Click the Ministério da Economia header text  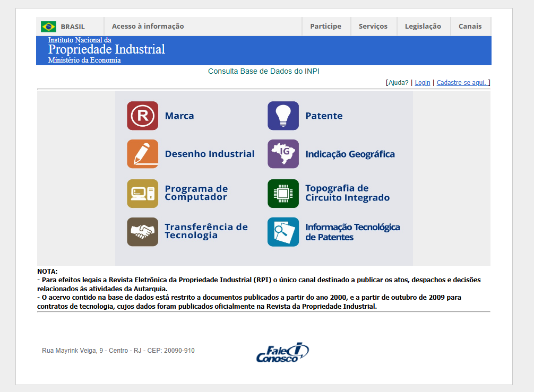point(84,60)
